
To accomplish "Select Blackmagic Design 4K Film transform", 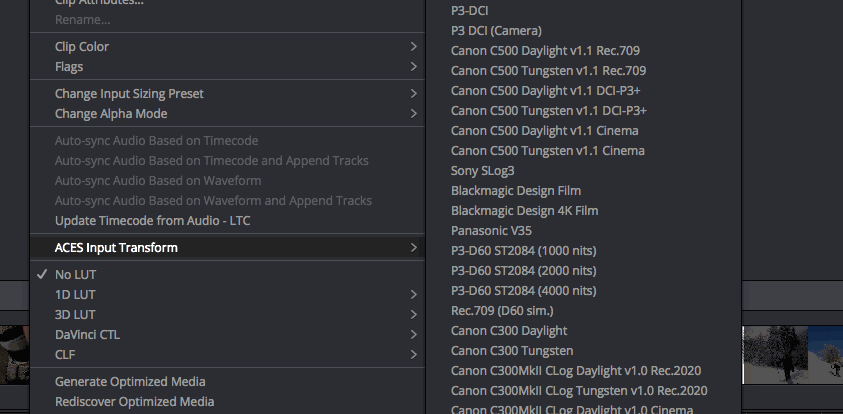I will point(524,211).
